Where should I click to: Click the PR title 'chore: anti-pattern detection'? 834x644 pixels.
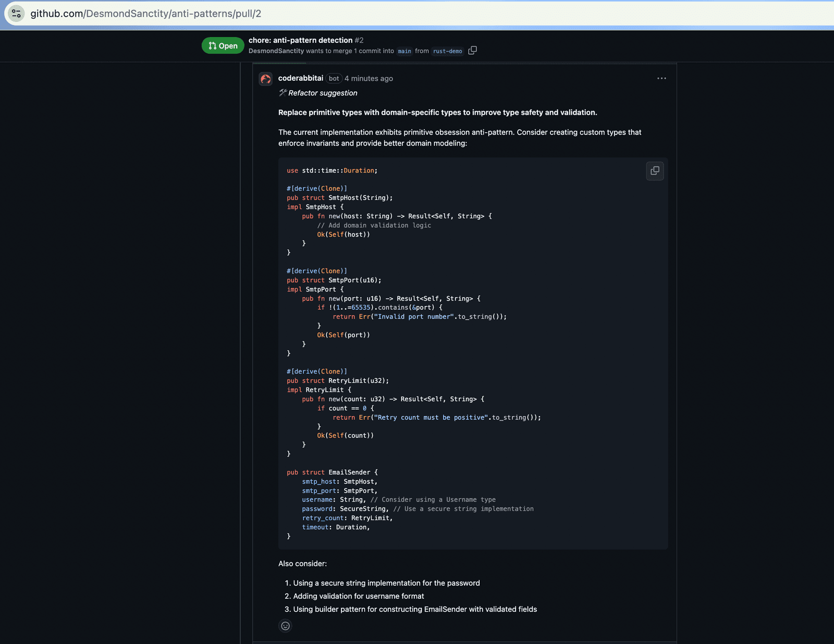coord(300,40)
